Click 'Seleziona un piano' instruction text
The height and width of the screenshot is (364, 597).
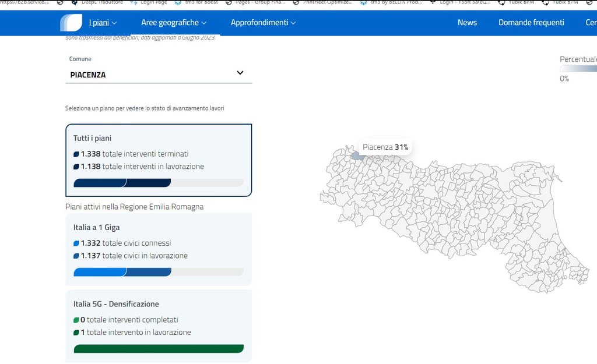[145, 108]
